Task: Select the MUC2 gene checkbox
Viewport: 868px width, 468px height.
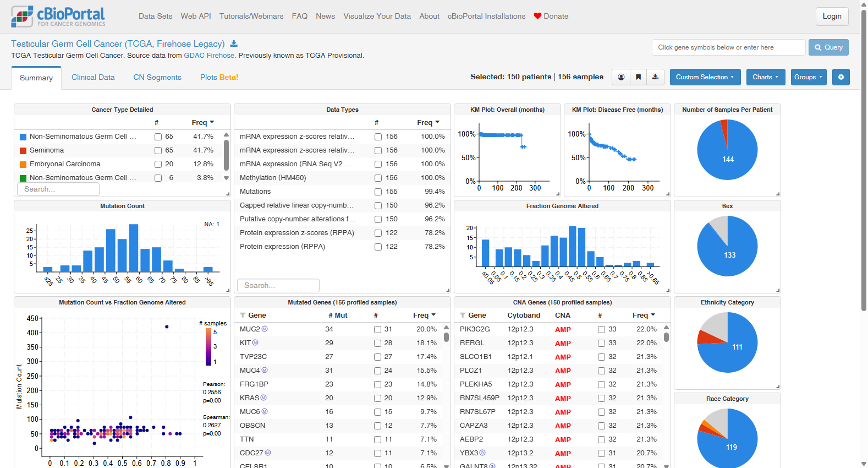Action: point(377,329)
